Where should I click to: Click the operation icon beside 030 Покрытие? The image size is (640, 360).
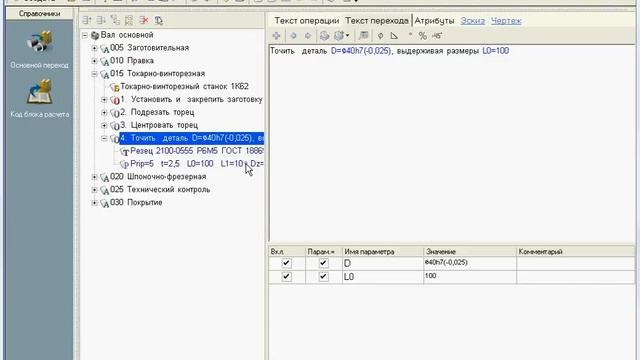pyautogui.click(x=105, y=203)
